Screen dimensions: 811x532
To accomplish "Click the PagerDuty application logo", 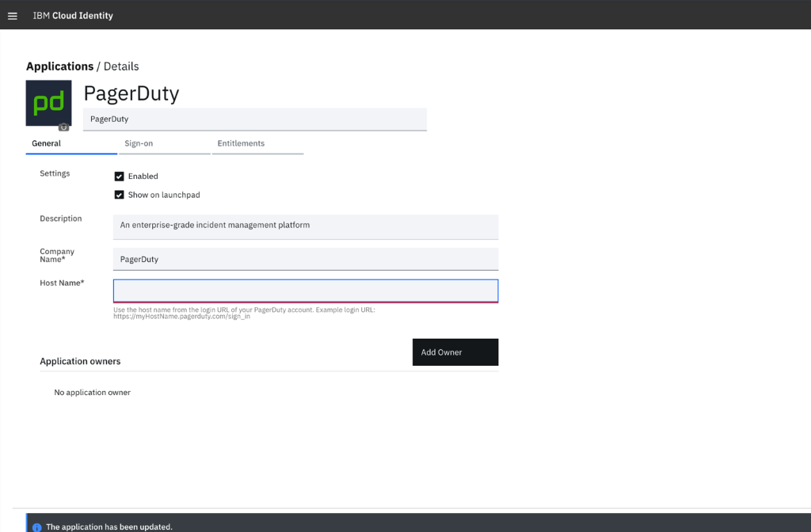I will click(48, 103).
